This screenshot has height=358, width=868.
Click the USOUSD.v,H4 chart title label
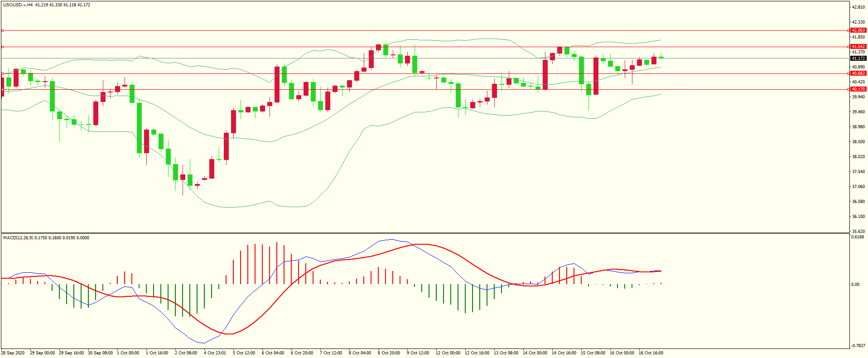[x=18, y=5]
